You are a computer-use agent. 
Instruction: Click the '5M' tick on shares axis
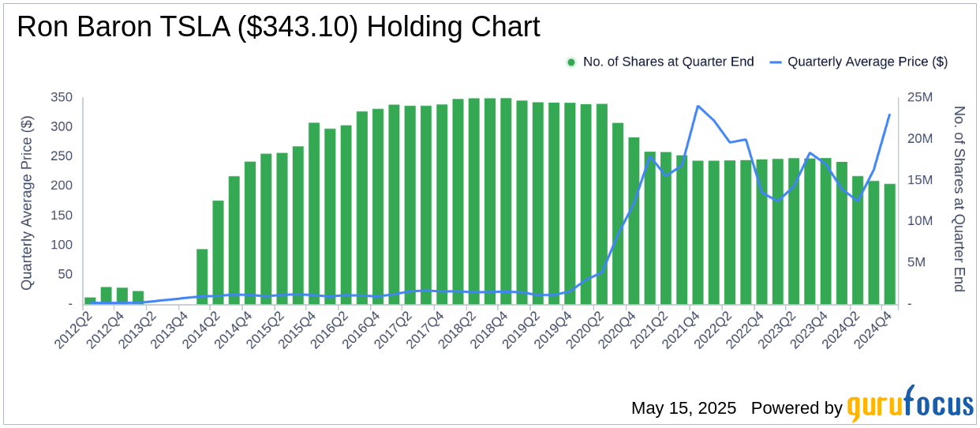click(x=918, y=263)
